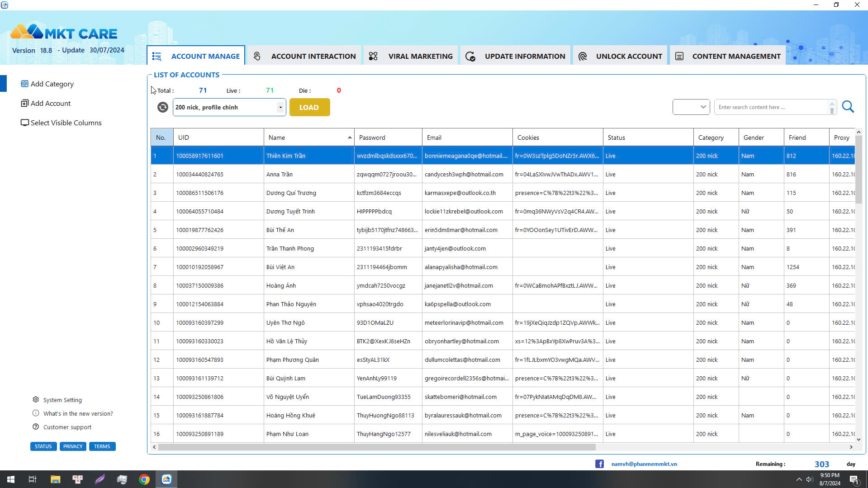868x488 pixels.
Task: Select the row for Hoàng Ánh
Action: point(503,285)
